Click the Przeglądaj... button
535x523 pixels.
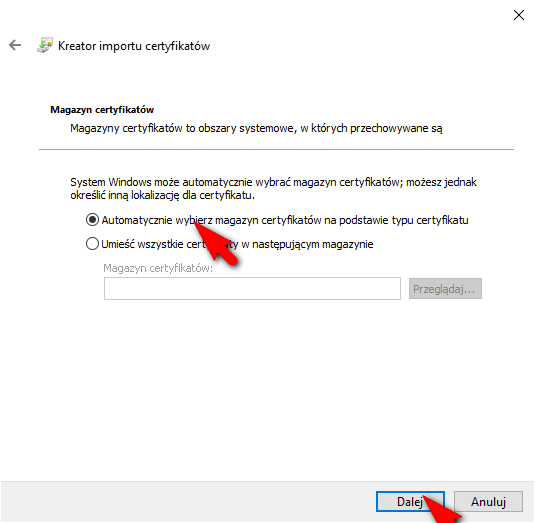pyautogui.click(x=445, y=289)
